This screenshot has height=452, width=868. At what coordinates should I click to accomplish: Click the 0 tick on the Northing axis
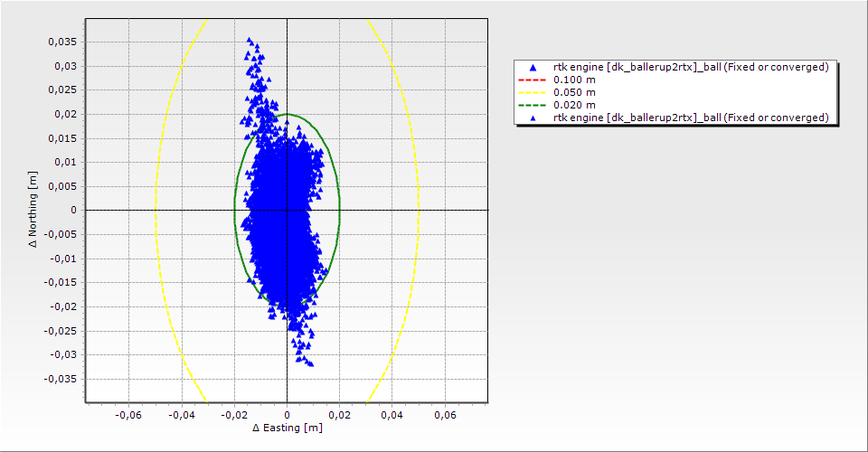(73, 211)
